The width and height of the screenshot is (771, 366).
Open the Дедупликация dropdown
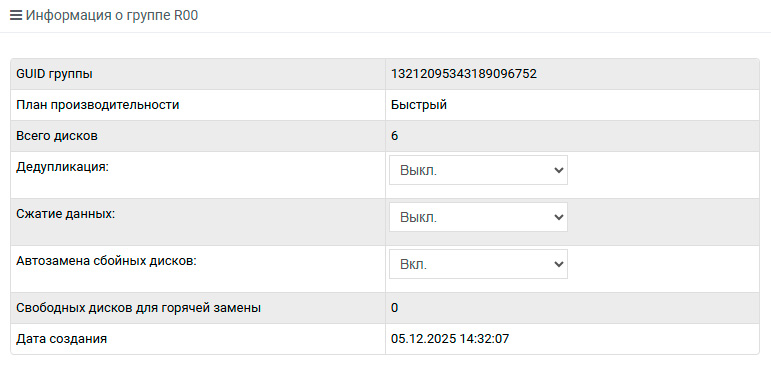(x=478, y=170)
